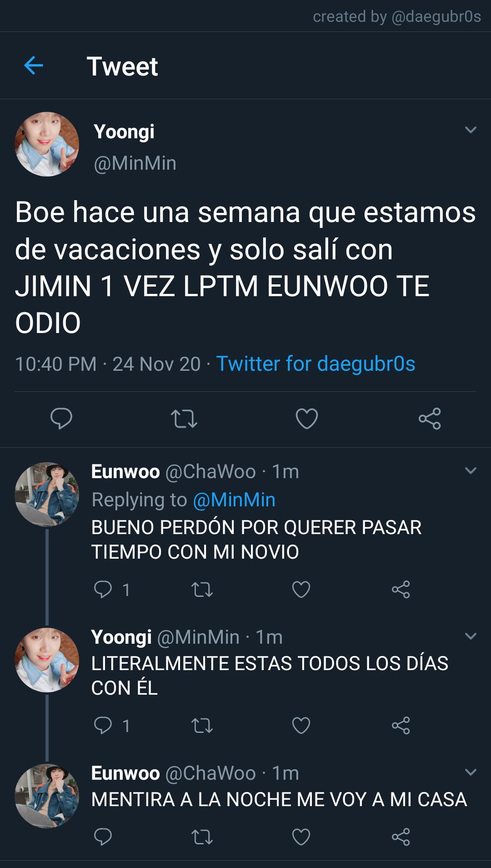The width and height of the screenshot is (491, 868).
Task: Like the main tweet by Yoongi
Action: coord(307,419)
